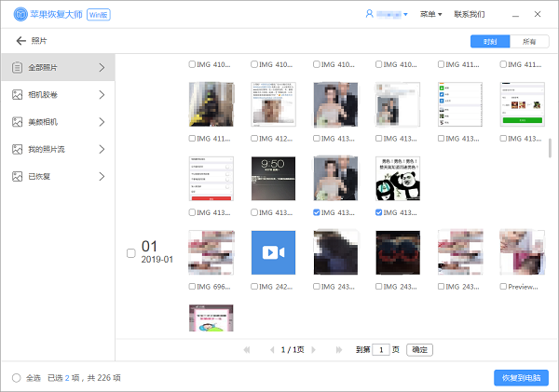The image size is (559, 392).
Task: Click the 相机胶卷 picture icon in sidebar
Action: click(x=17, y=94)
